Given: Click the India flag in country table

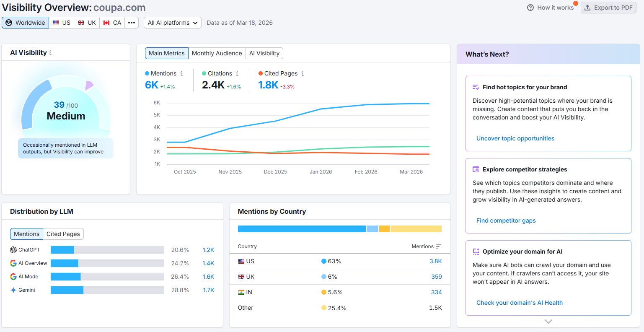Looking at the screenshot, I should click(x=241, y=292).
